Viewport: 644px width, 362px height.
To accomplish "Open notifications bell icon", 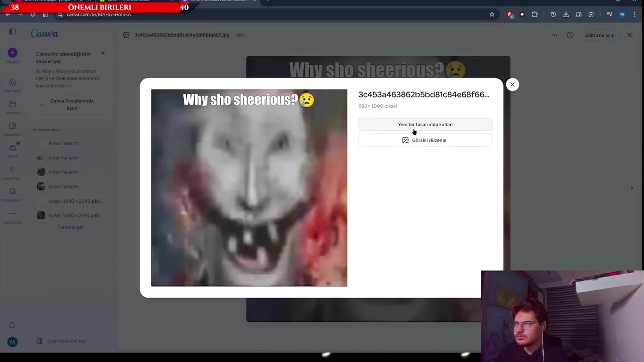I will [13, 325].
